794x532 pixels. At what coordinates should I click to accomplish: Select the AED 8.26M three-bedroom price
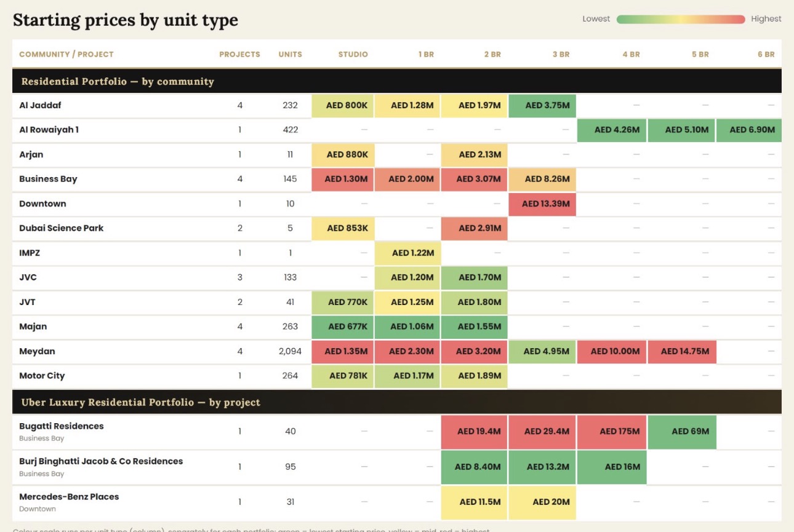coord(542,179)
